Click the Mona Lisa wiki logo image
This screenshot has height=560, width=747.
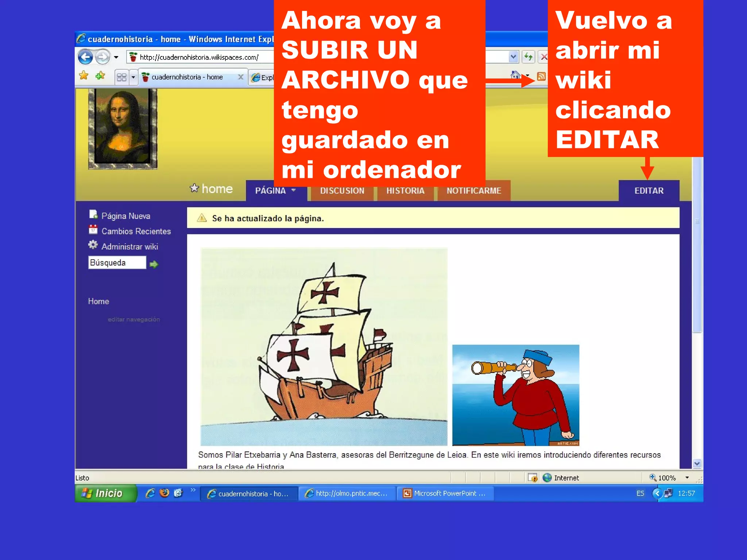(x=123, y=129)
